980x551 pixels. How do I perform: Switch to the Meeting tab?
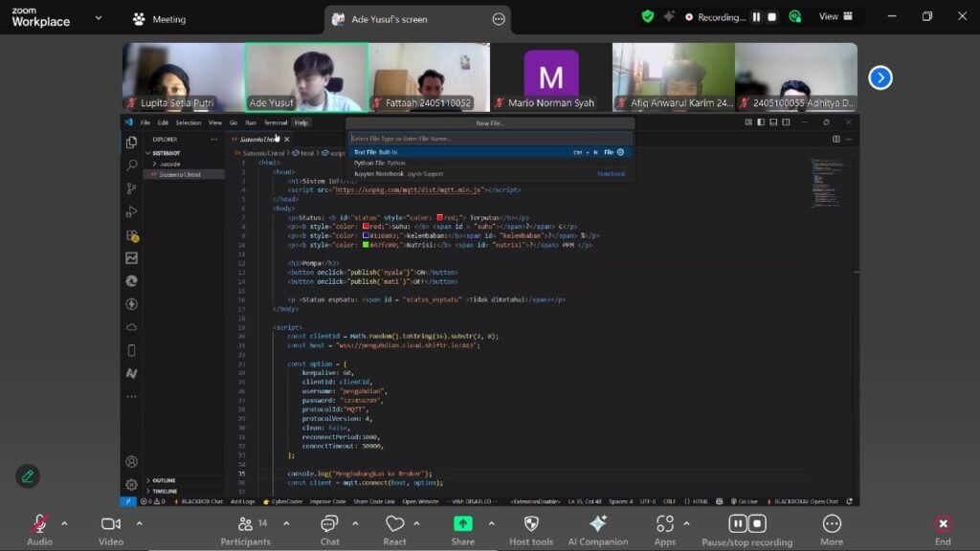pyautogui.click(x=159, y=19)
